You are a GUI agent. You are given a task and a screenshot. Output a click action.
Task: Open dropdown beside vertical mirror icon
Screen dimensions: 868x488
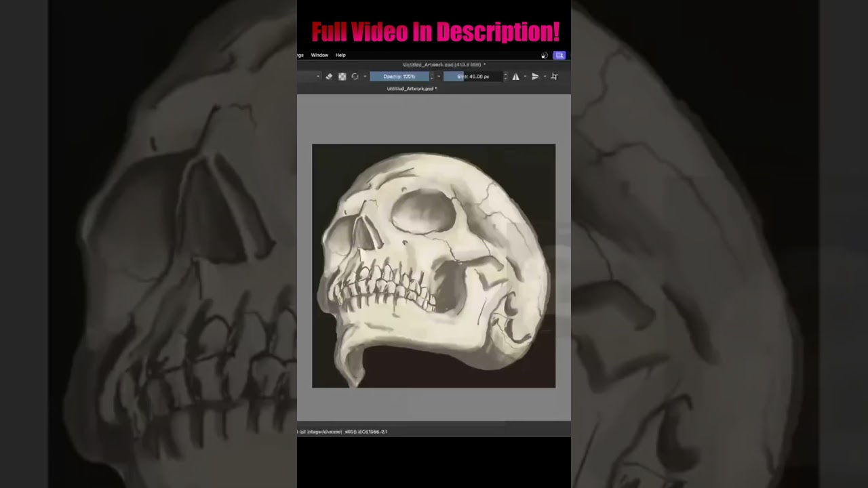point(545,77)
